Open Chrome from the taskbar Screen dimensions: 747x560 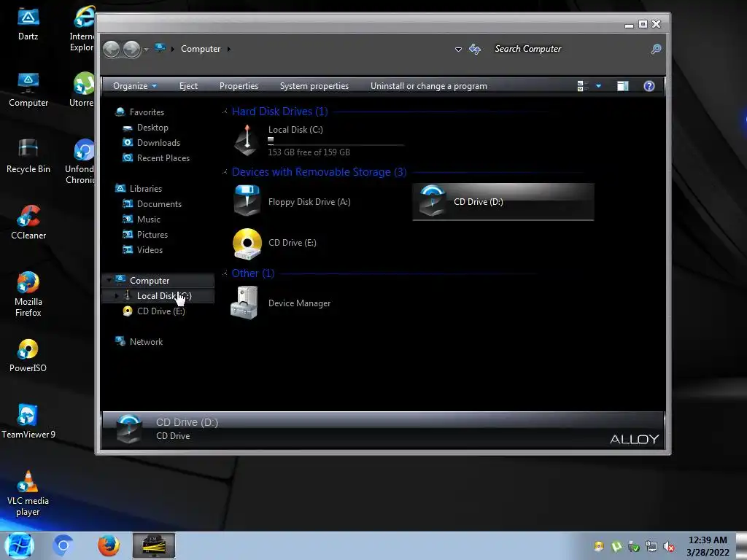pos(63,545)
